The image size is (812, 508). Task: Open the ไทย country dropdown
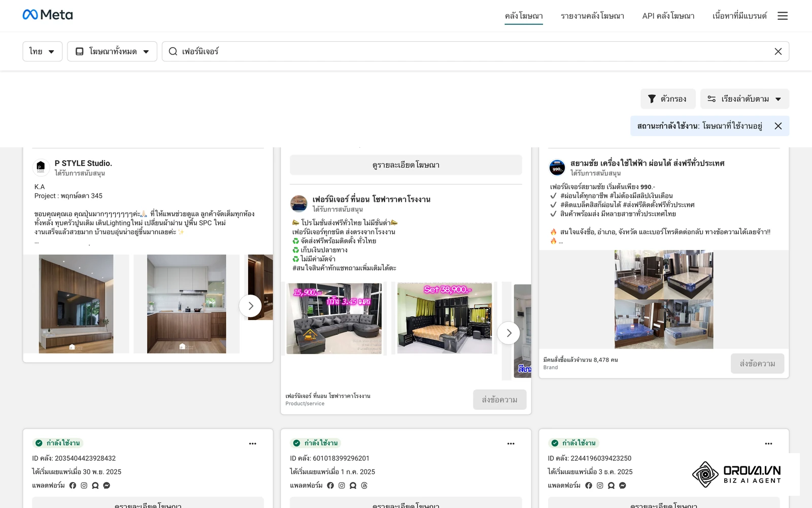pyautogui.click(x=42, y=51)
